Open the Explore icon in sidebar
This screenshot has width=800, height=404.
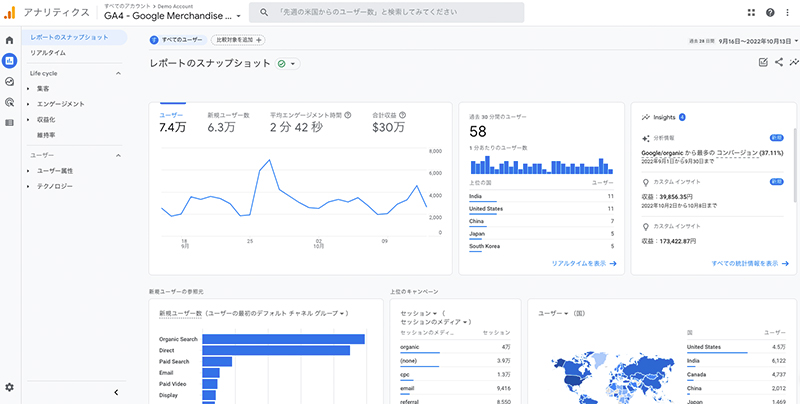coord(10,81)
